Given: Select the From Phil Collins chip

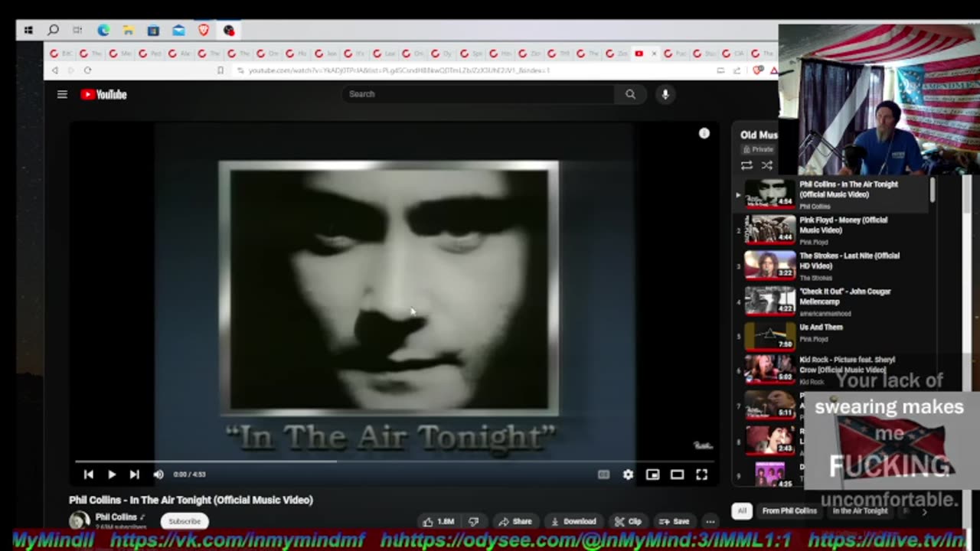Looking at the screenshot, I should (x=789, y=510).
